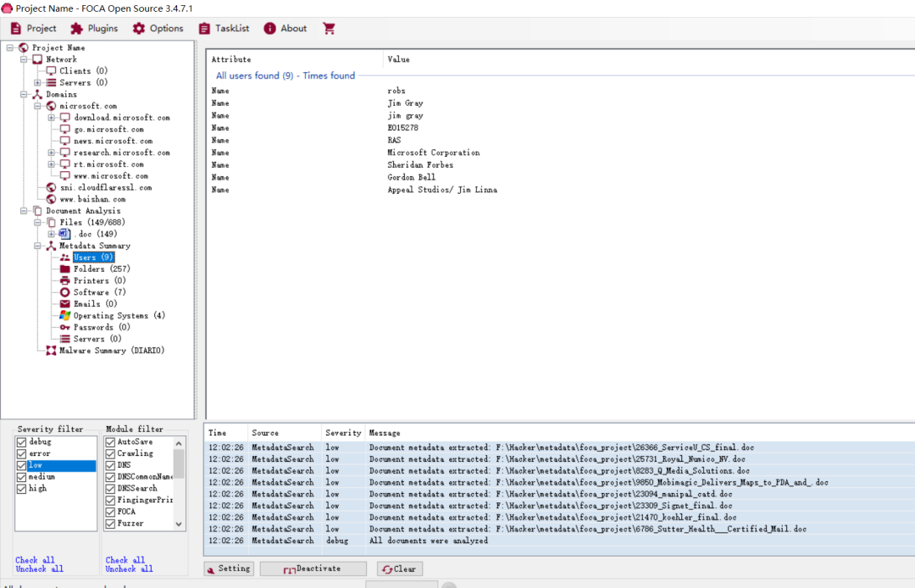This screenshot has width=915, height=588.
Task: Click Module filter scrollbar down arrow
Action: [x=179, y=524]
